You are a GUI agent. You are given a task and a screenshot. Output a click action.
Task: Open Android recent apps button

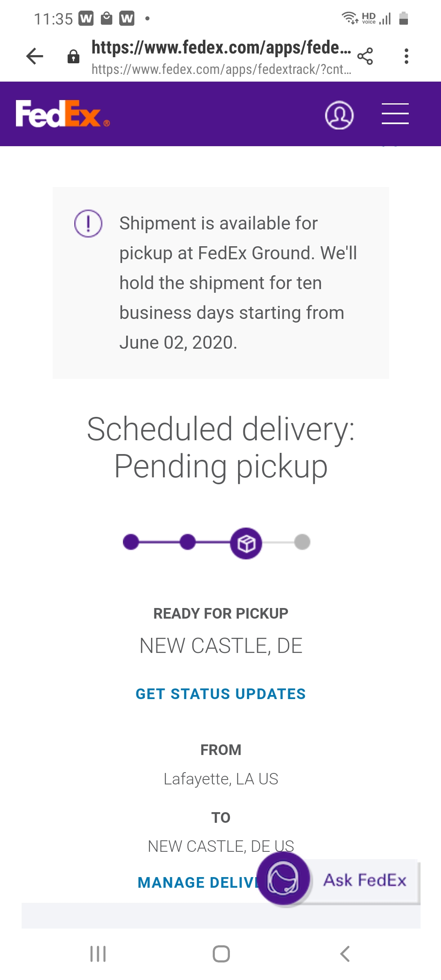98,954
